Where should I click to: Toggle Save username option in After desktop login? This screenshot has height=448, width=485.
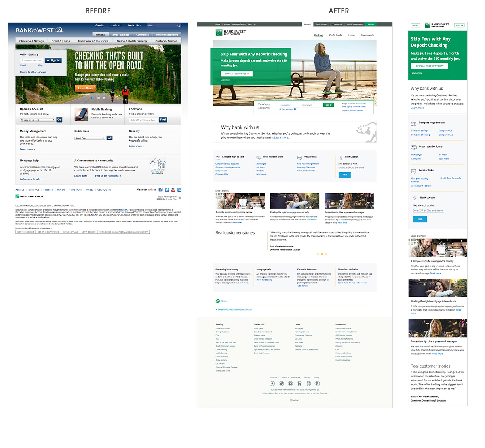click(x=280, y=109)
